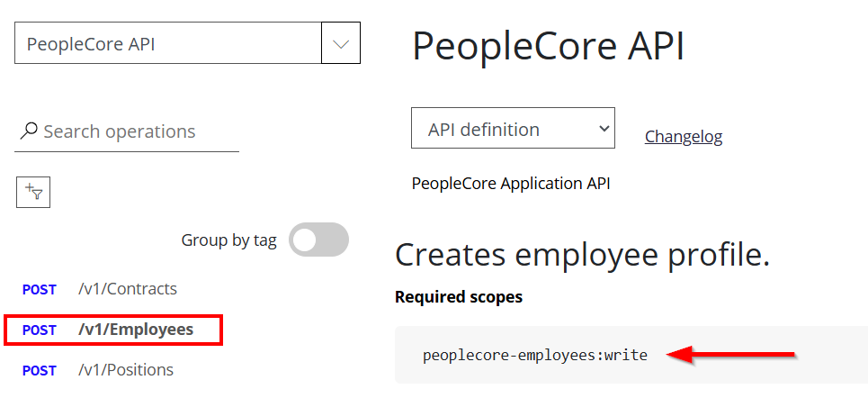Screen dimensions: 868x398
Task: Click the POST badge beside /v1/Contracts
Action: (40, 290)
